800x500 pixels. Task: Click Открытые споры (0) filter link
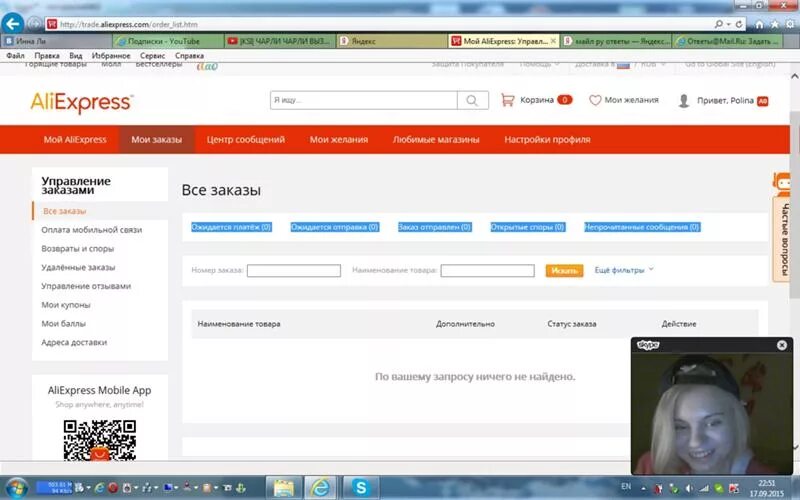click(528, 227)
